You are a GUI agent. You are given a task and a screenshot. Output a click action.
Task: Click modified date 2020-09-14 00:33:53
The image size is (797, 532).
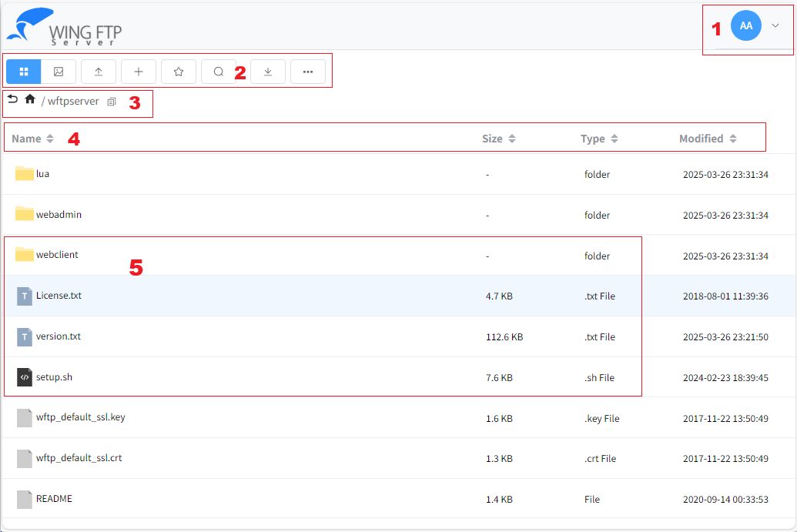(725, 500)
